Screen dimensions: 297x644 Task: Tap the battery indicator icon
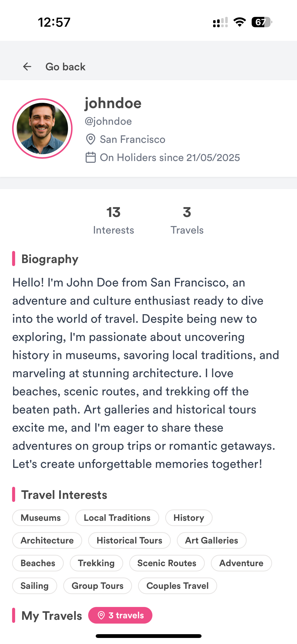262,22
